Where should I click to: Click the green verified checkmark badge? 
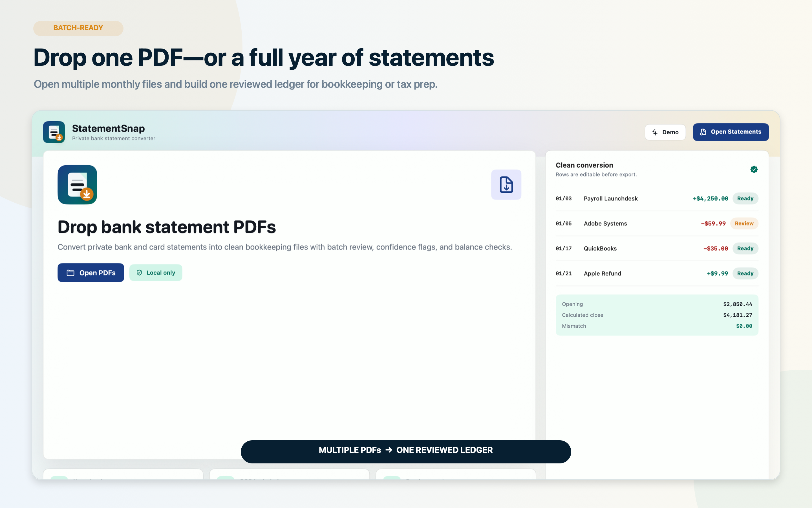click(754, 169)
